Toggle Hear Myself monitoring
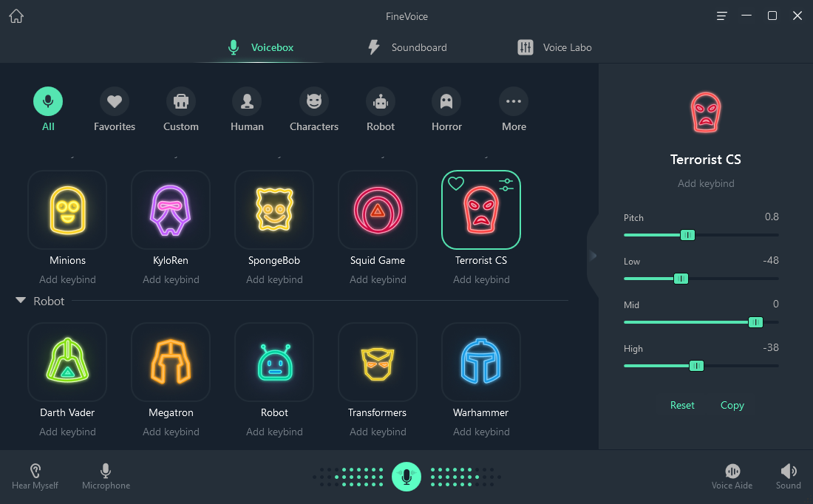The height and width of the screenshot is (504, 813). pyautogui.click(x=35, y=477)
